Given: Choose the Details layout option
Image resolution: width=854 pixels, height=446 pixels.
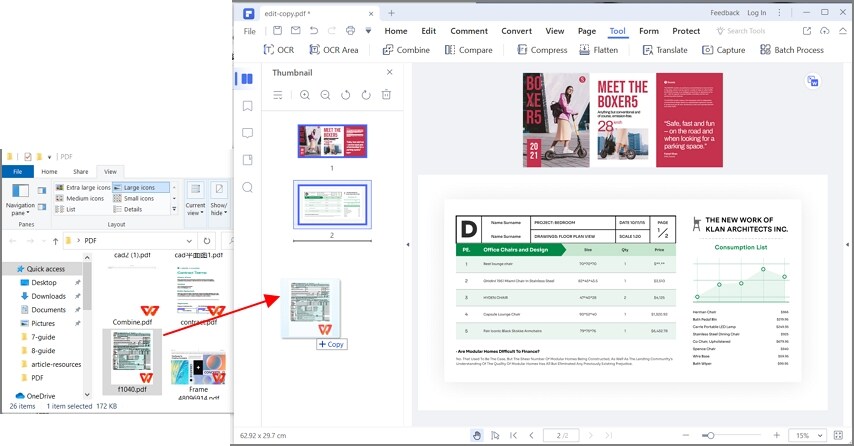Looking at the screenshot, I should (132, 209).
